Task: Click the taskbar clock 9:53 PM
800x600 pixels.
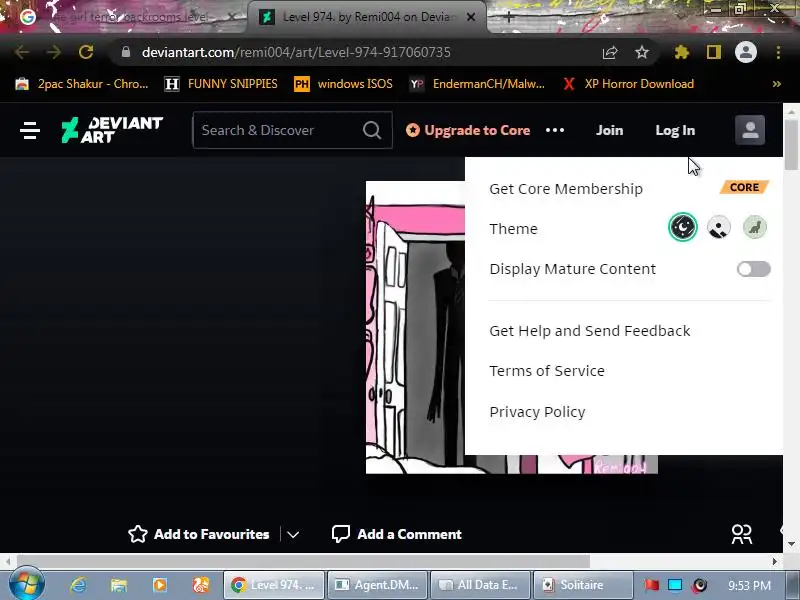Action: click(x=749, y=585)
